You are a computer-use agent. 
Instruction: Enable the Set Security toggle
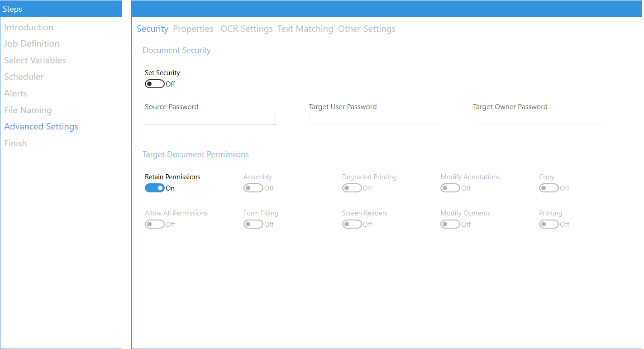coord(154,83)
